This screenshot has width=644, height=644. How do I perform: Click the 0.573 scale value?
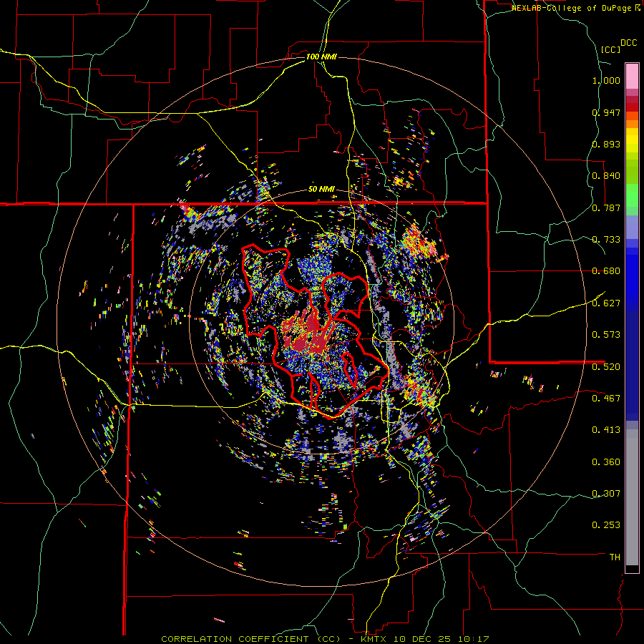tap(606, 335)
